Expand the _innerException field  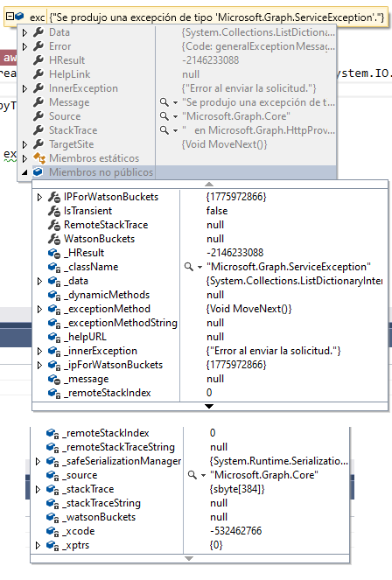[39, 351]
